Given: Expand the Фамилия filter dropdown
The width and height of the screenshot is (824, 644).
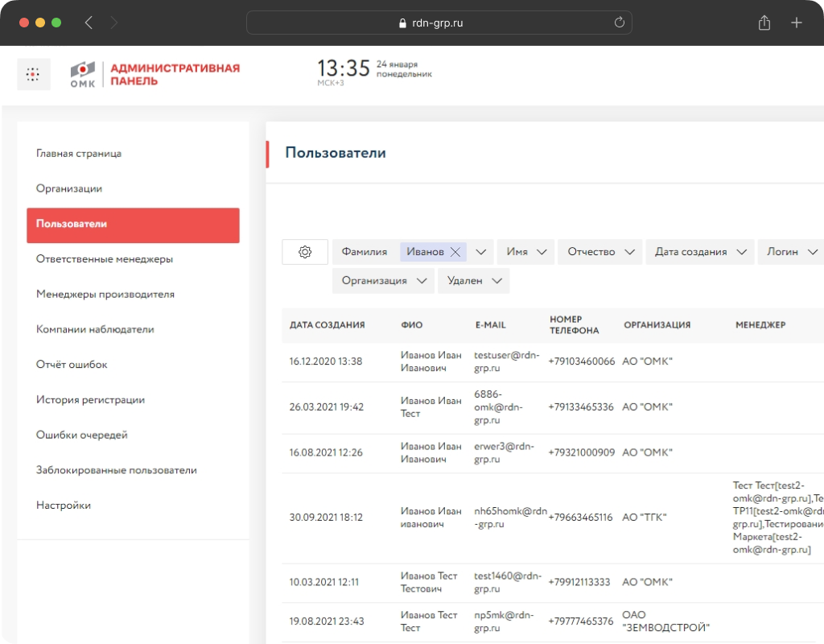Looking at the screenshot, I should click(x=481, y=252).
